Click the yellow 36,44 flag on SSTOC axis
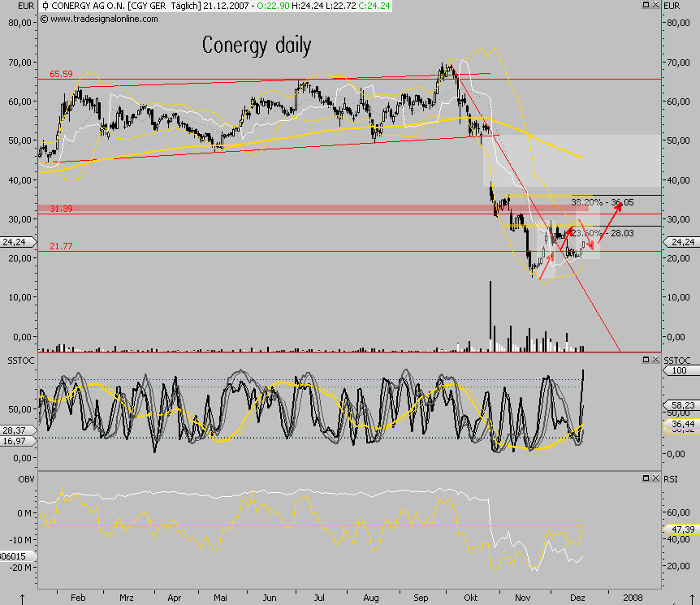This screenshot has width=700, height=605. (681, 424)
